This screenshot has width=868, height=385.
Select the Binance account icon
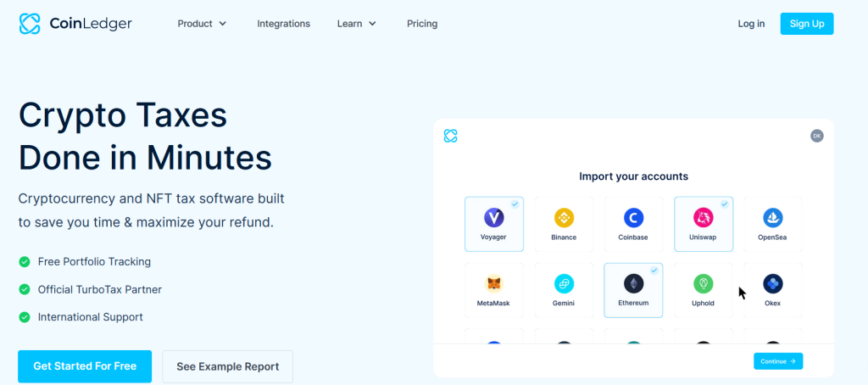click(564, 218)
